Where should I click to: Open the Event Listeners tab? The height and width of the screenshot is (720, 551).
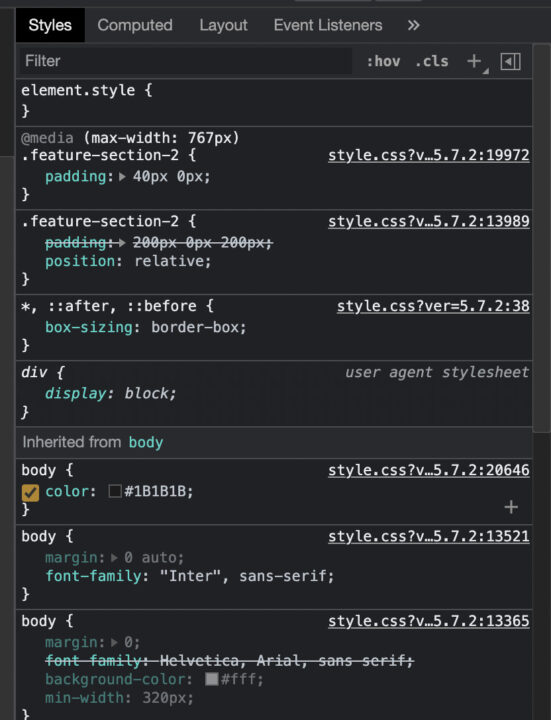tap(328, 25)
